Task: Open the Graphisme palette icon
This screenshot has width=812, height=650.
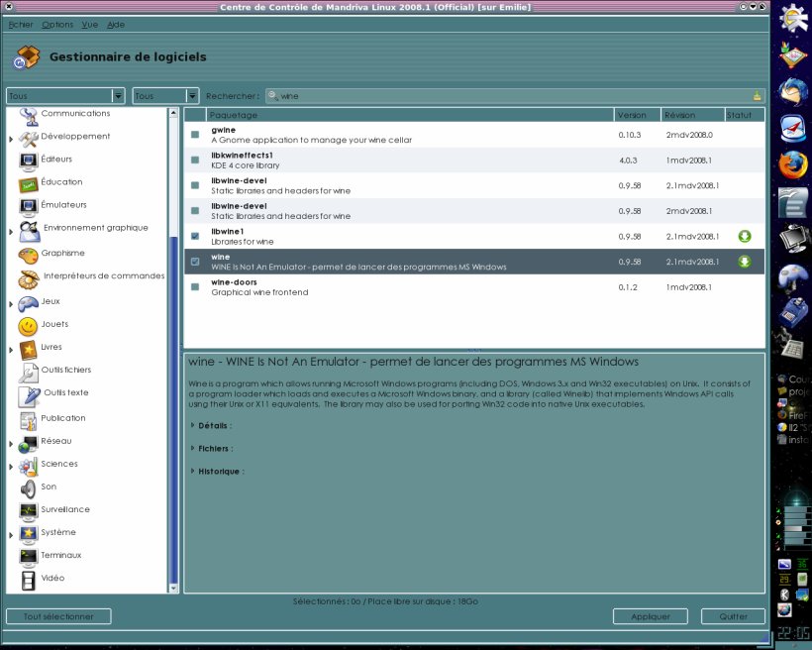Action: (29, 255)
